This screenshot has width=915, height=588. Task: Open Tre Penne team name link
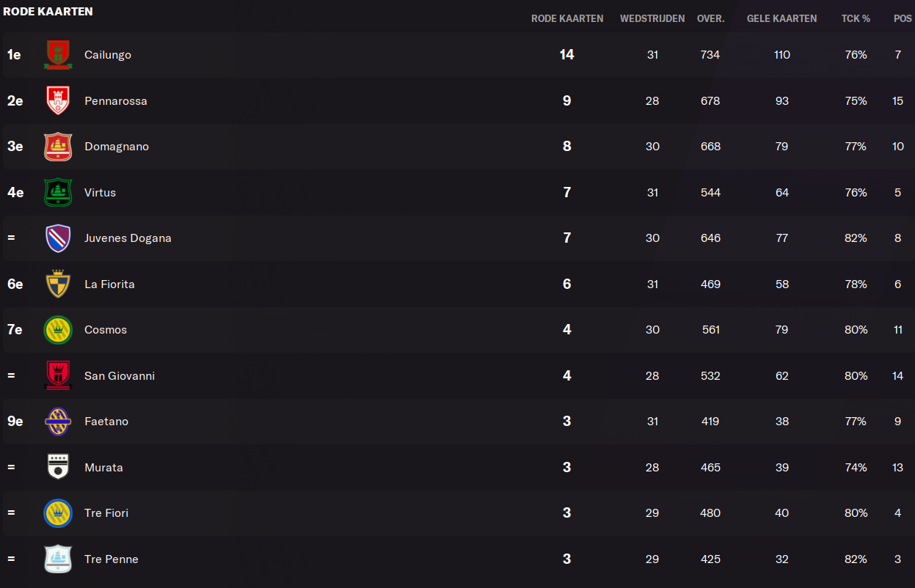tap(112, 559)
